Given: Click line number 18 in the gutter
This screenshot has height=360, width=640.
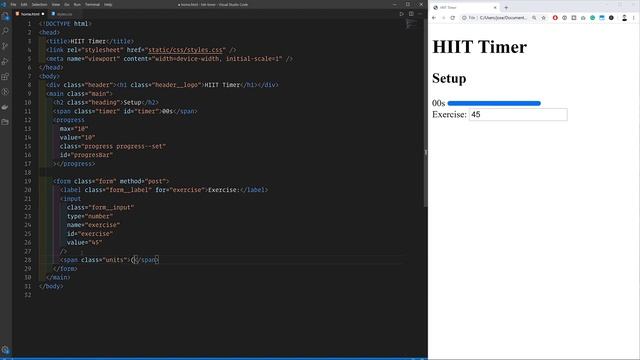Looking at the screenshot, I should [28, 173].
